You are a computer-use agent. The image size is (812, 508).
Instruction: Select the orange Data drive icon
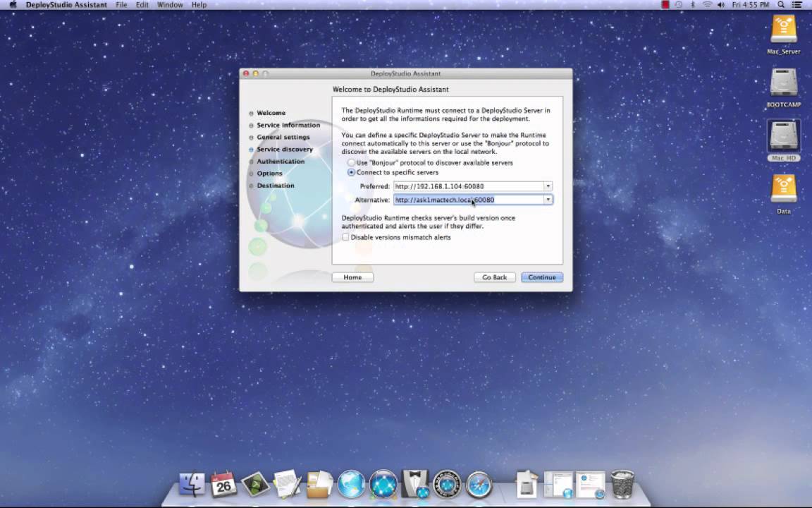[784, 190]
